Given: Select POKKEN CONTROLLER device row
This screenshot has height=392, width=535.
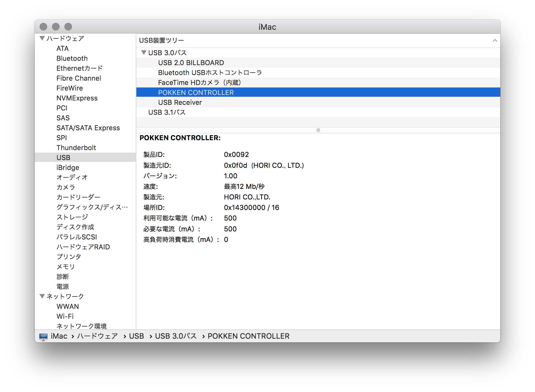Looking at the screenshot, I should point(318,92).
